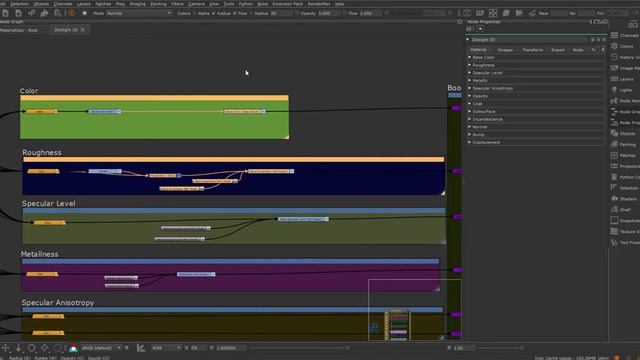Click the full-frame view icon in top toolbar
This screenshot has height=360, width=640.
(493, 13)
